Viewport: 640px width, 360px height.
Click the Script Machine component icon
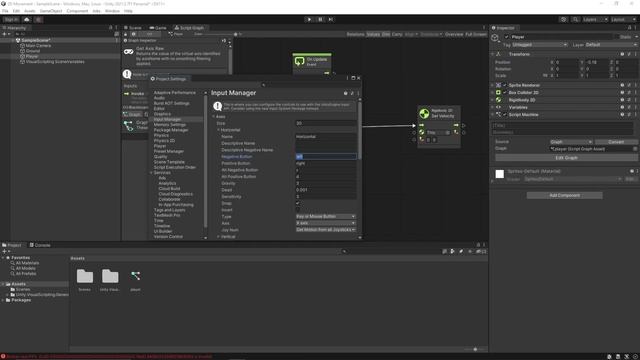498,115
